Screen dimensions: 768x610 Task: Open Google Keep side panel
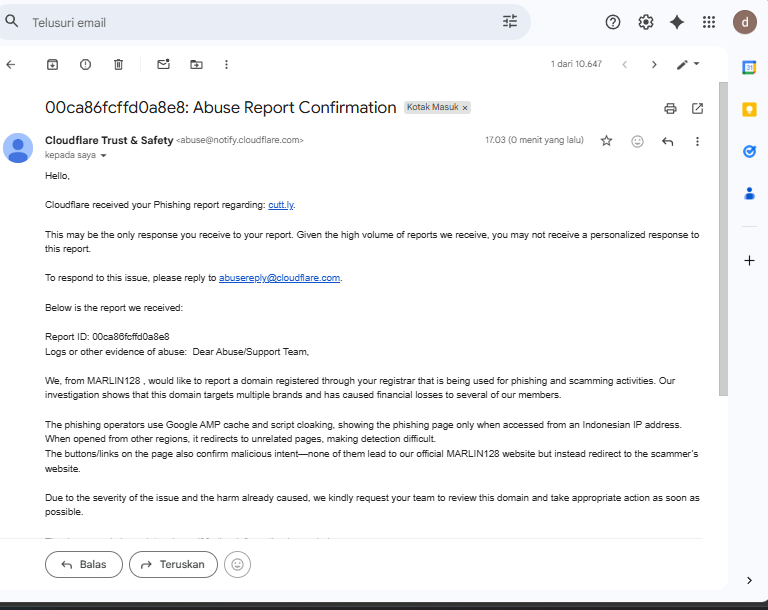click(x=749, y=109)
